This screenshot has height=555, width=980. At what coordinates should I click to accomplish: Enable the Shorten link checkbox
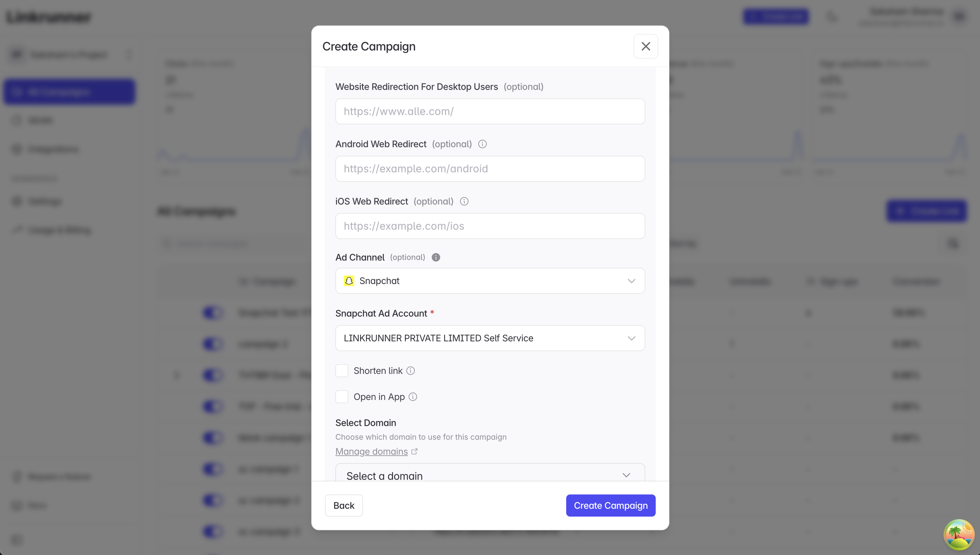342,371
